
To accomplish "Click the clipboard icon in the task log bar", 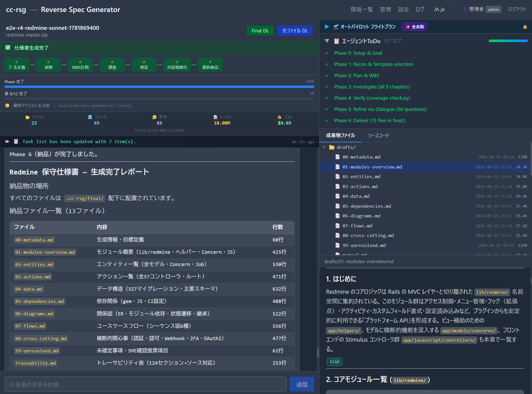I will tap(16, 142).
